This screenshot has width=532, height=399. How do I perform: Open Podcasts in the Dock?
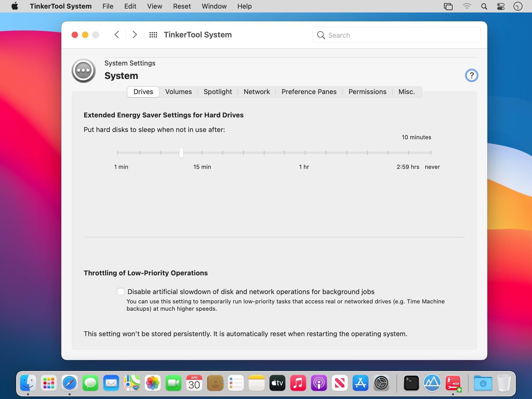pyautogui.click(x=319, y=383)
